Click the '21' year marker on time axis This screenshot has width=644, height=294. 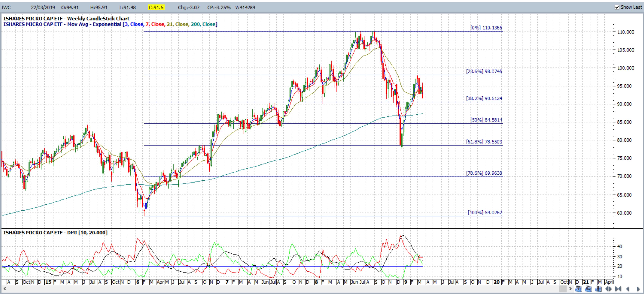click(x=586, y=282)
